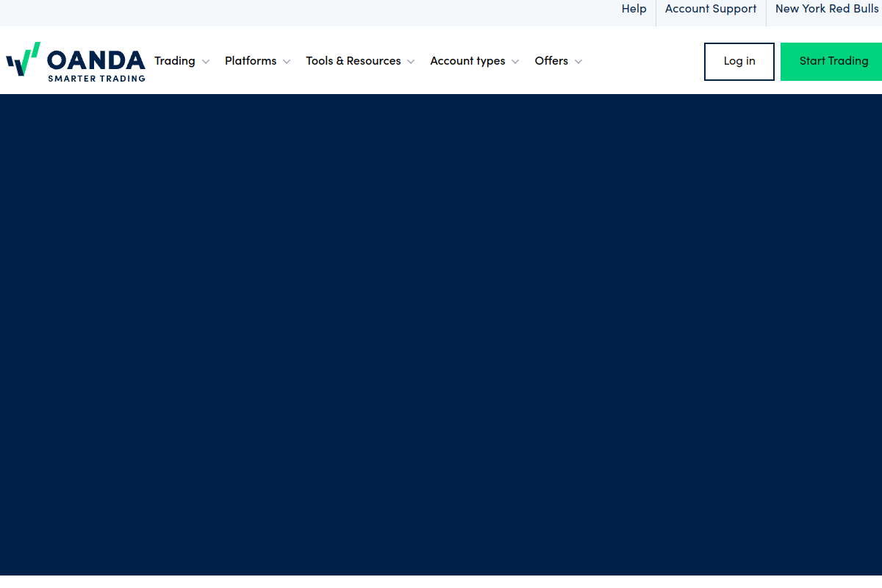Open the Help link

[634, 10]
